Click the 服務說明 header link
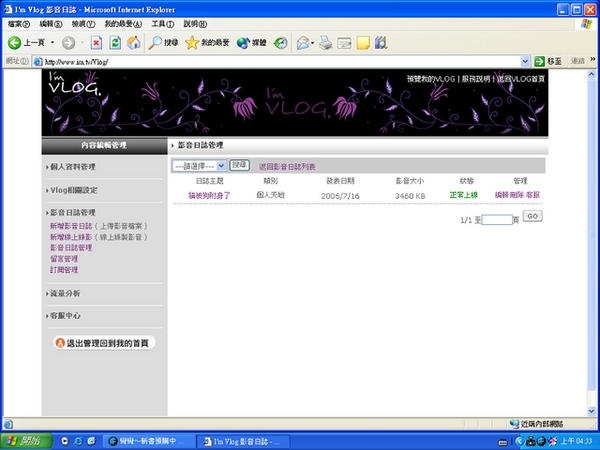 [476, 79]
